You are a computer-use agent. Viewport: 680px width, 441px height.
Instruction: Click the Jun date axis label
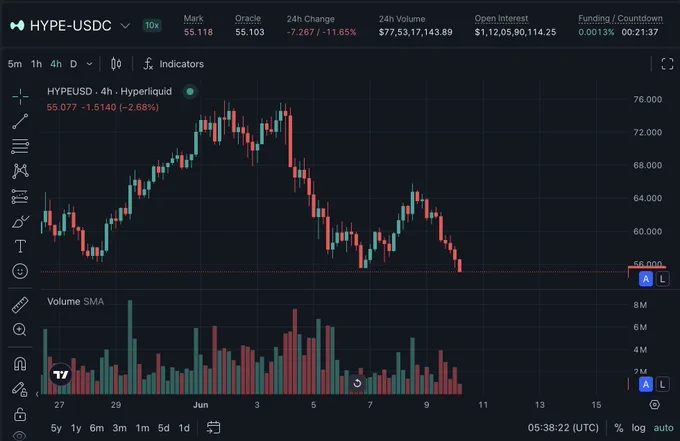pyautogui.click(x=200, y=405)
